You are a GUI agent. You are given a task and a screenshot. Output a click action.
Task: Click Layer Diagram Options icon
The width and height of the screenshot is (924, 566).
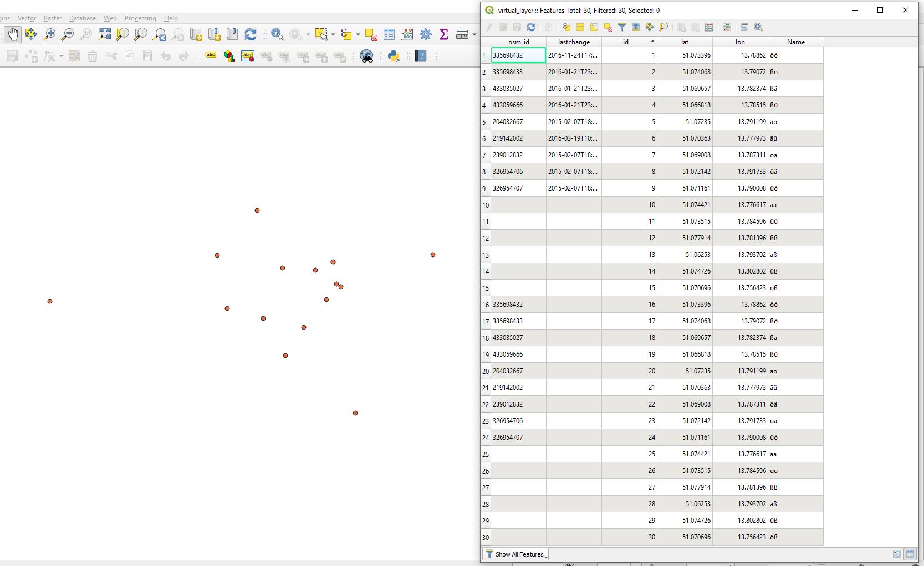click(229, 55)
